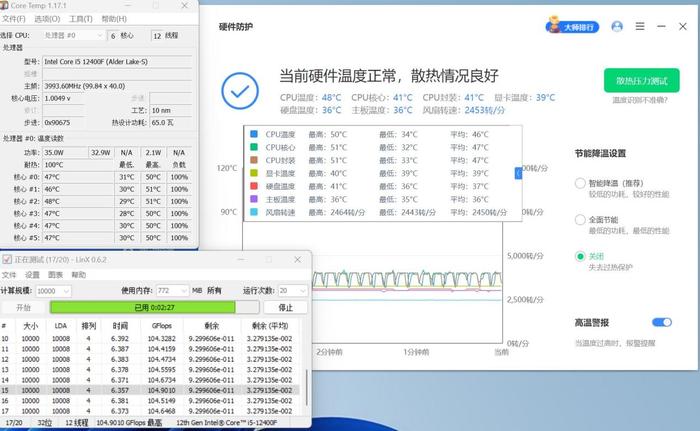Click the 主频 3993.60MHz field
Screen dimensions: 700x431
117,86
